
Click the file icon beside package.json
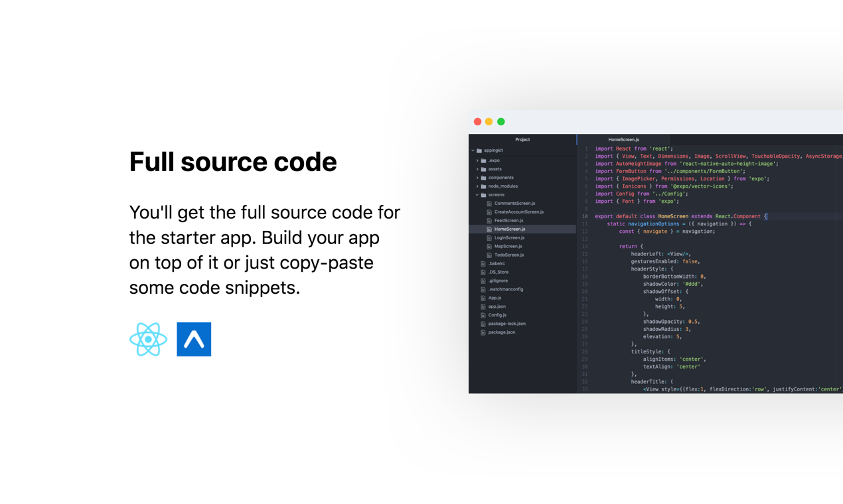483,332
